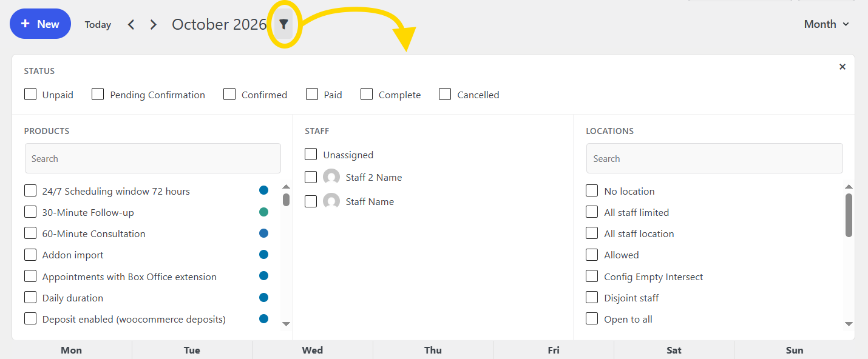Click scroll-down arrow of products list

coord(286,324)
